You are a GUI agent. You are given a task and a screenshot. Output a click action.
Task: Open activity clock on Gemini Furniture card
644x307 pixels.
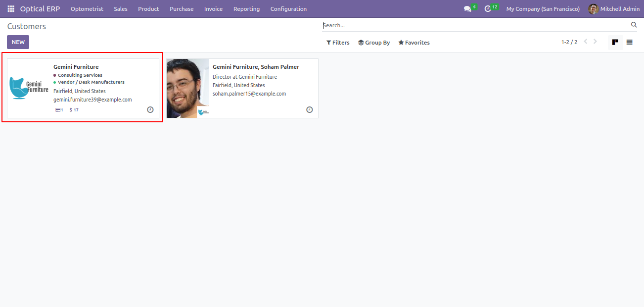point(150,109)
